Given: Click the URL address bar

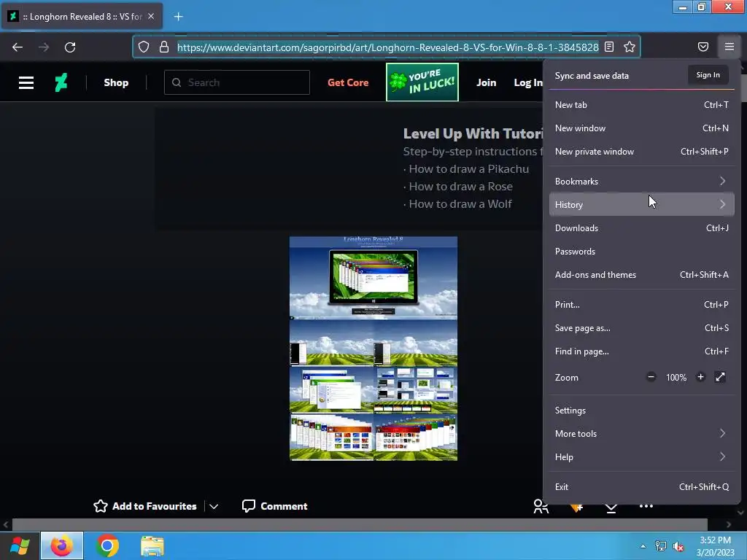Looking at the screenshot, I should 388,47.
